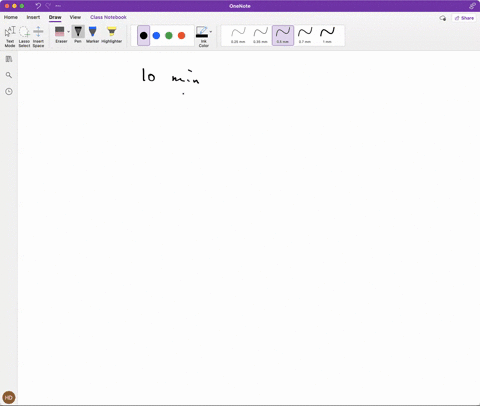Activate Text Mode tool

click(10, 36)
